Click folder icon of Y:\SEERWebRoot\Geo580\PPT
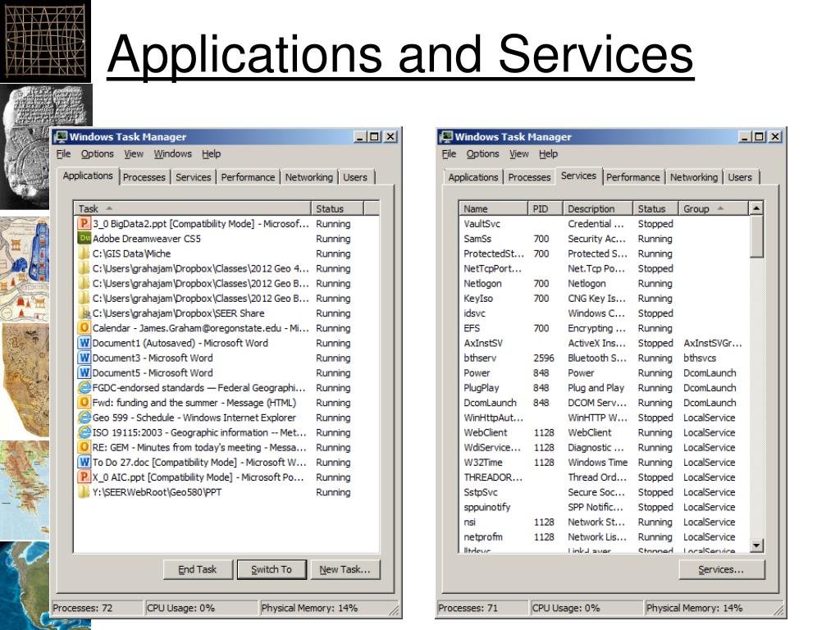Viewport: 840px width, 630px height. [84, 492]
